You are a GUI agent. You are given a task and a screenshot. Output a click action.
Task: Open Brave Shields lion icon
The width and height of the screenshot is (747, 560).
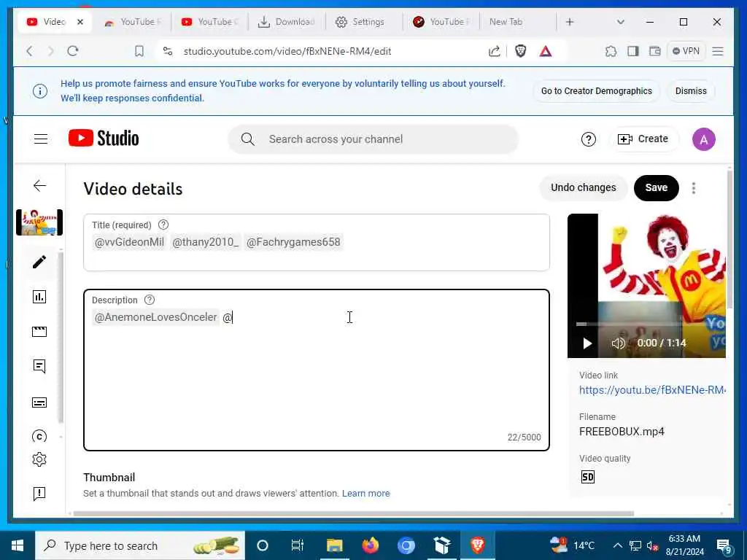pyautogui.click(x=520, y=51)
